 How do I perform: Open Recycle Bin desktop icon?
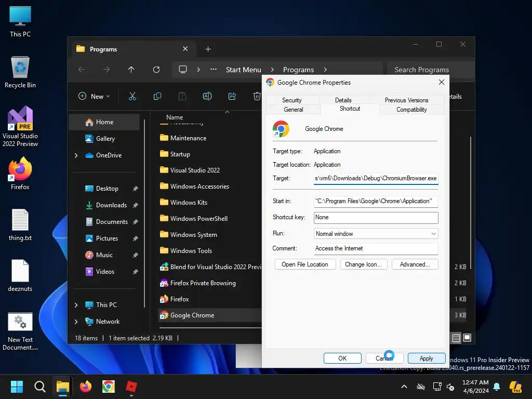click(20, 72)
